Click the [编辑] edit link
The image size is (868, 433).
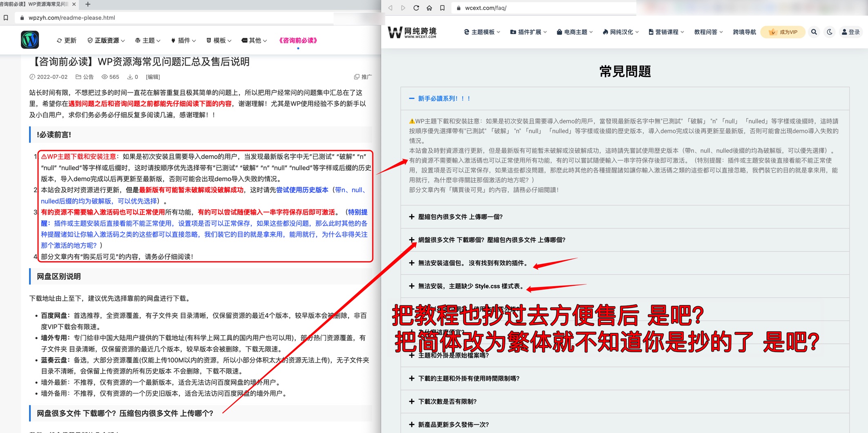[153, 77]
